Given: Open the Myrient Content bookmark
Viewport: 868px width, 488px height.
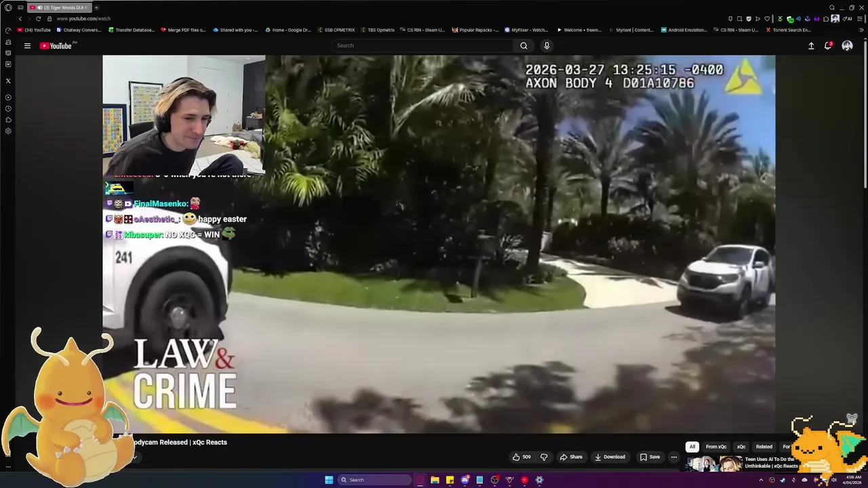Looking at the screenshot, I should [631, 30].
